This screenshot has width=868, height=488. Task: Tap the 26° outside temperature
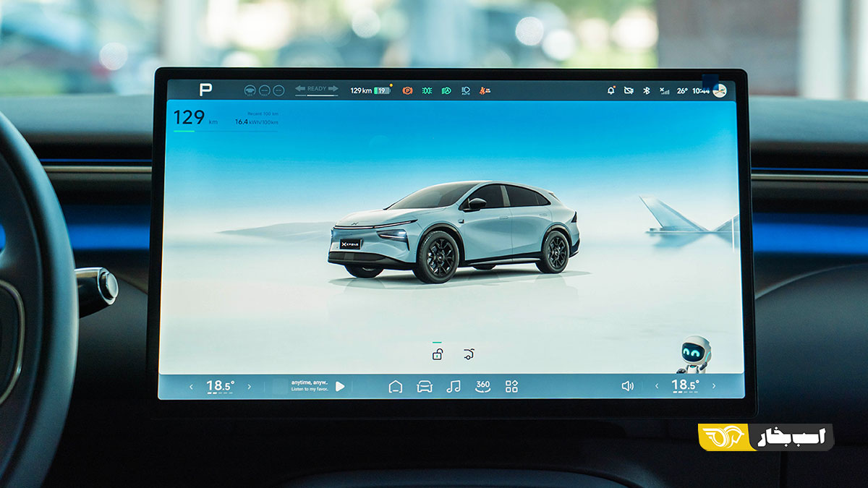click(682, 91)
